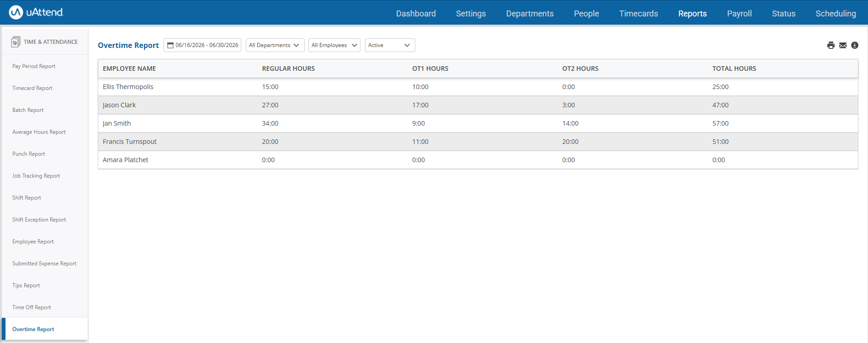
Task: Click the OT2 Hours column header
Action: [x=580, y=69]
